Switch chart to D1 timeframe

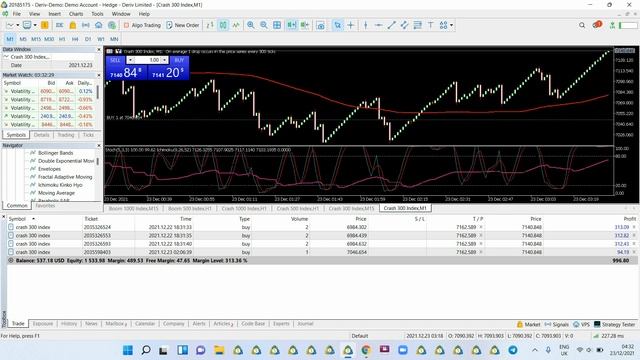click(x=88, y=39)
